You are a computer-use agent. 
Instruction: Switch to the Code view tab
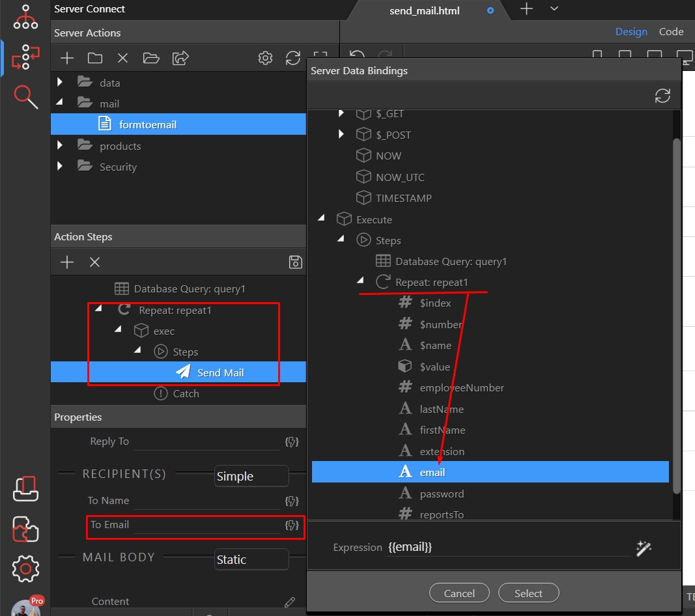click(671, 32)
